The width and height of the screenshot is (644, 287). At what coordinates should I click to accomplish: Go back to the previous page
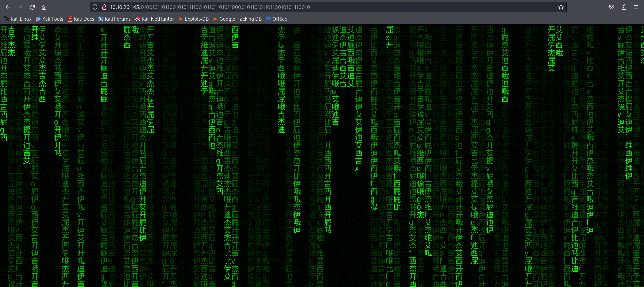(8, 7)
